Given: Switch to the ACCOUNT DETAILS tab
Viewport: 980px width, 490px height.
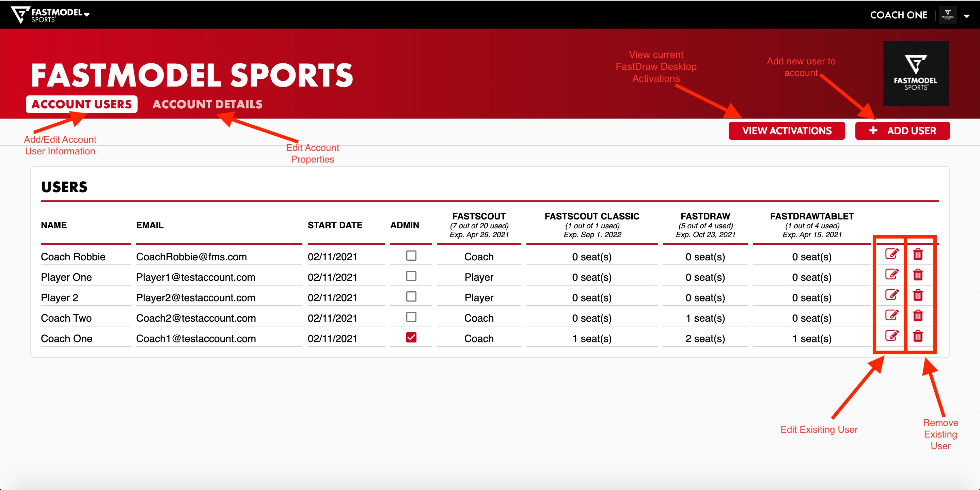Looking at the screenshot, I should tap(207, 104).
